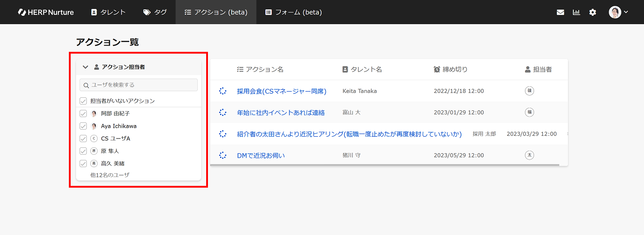Open the フォーム (beta) tab

click(293, 12)
